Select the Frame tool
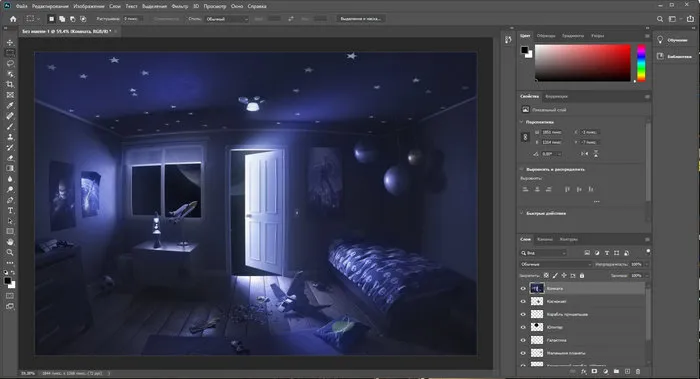 [10, 95]
